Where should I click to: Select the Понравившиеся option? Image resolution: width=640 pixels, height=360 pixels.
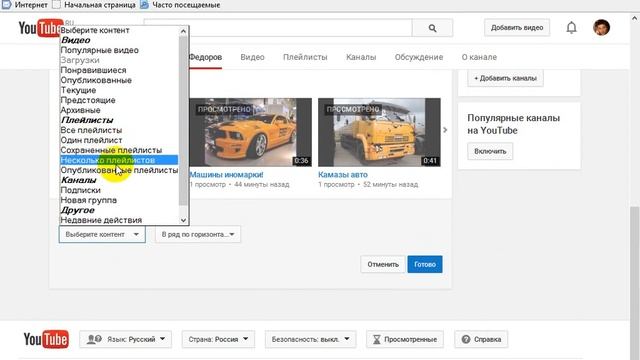pos(119,70)
